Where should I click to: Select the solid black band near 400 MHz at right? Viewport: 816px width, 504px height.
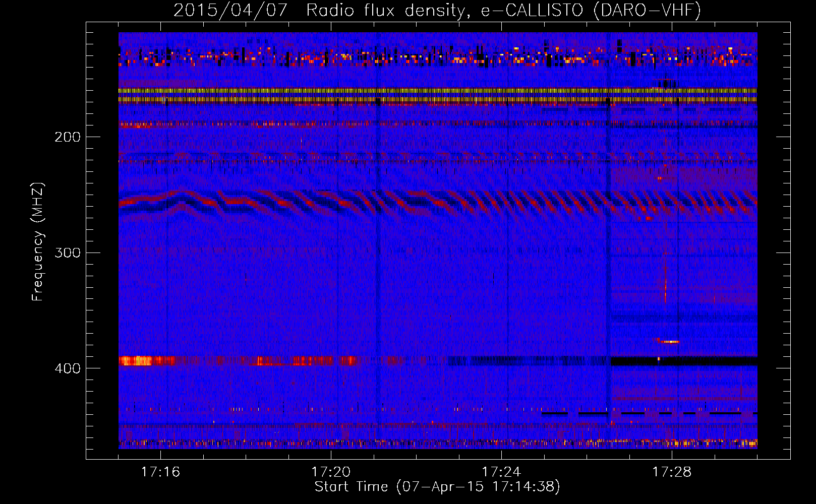pos(706,361)
